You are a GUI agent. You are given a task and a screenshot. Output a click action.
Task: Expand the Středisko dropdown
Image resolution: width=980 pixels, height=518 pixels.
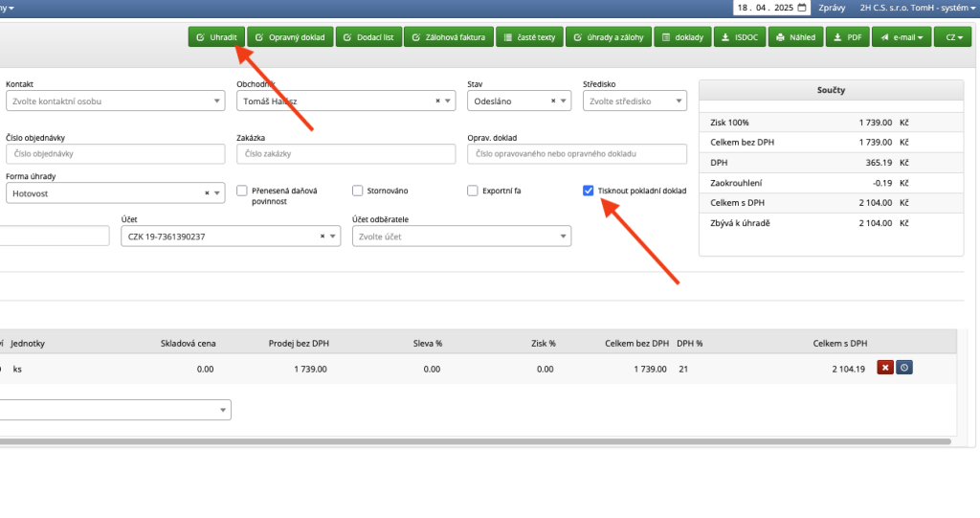click(678, 101)
